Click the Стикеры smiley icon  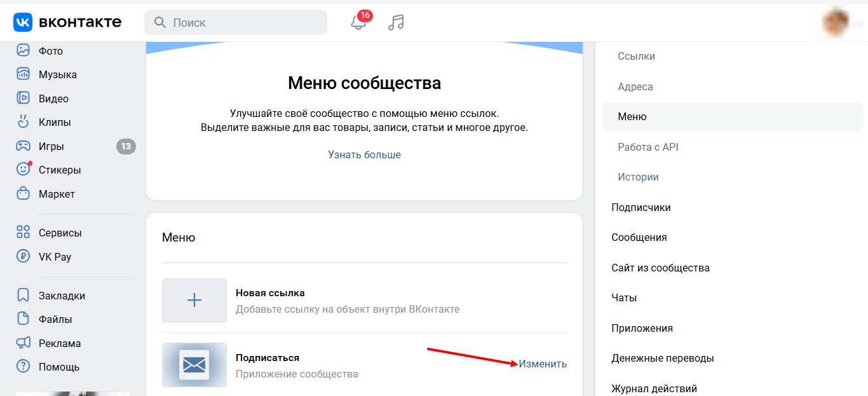pyautogui.click(x=23, y=170)
